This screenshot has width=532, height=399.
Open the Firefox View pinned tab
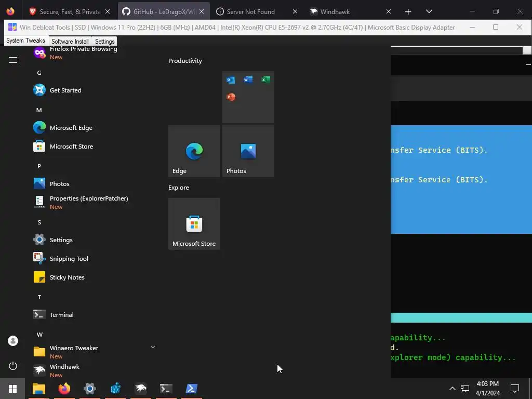[10, 11]
